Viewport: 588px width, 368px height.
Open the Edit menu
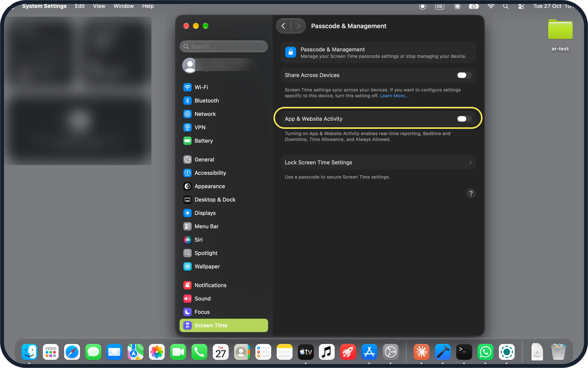(80, 6)
